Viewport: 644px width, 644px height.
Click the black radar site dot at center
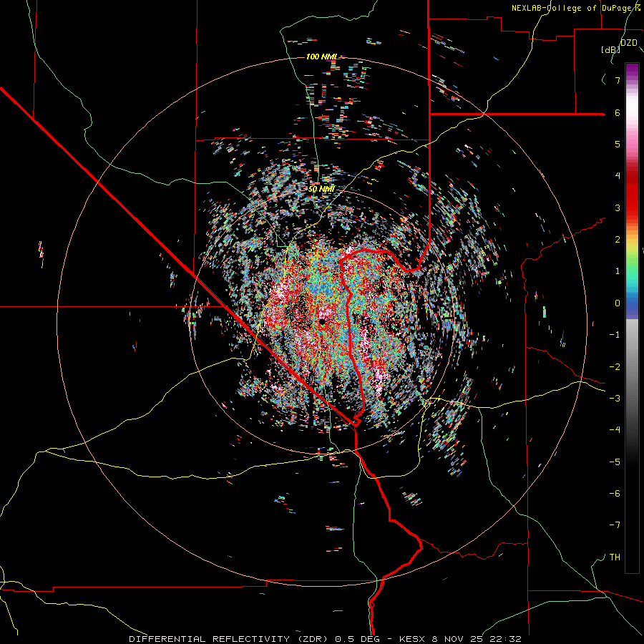tap(323, 321)
